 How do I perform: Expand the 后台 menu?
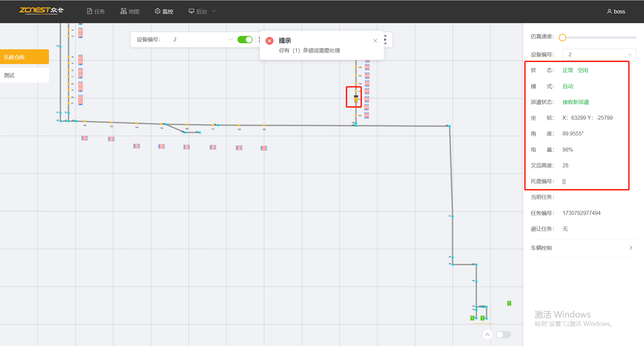click(202, 11)
